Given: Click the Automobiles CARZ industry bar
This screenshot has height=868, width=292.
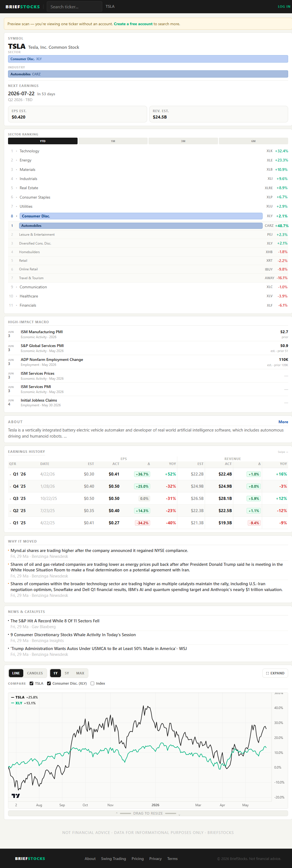Looking at the screenshot, I should point(148,74).
